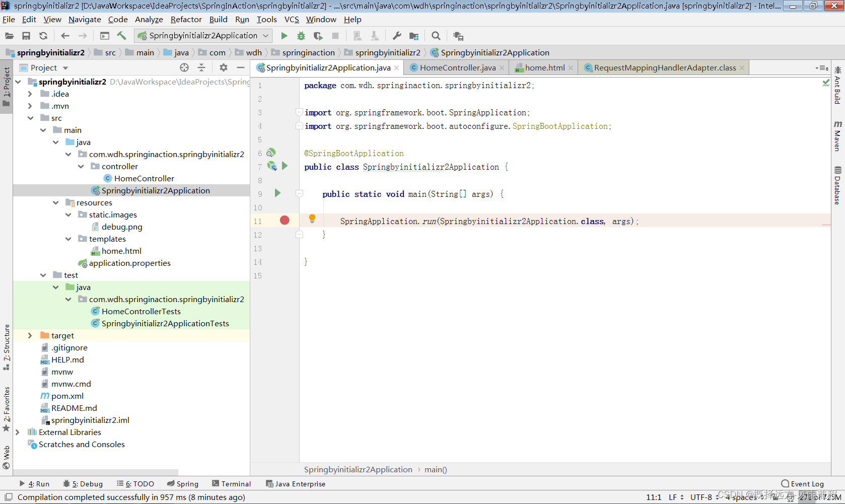Click the Synchronize refresh icon
Viewport: 845px width, 504px height.
43,36
